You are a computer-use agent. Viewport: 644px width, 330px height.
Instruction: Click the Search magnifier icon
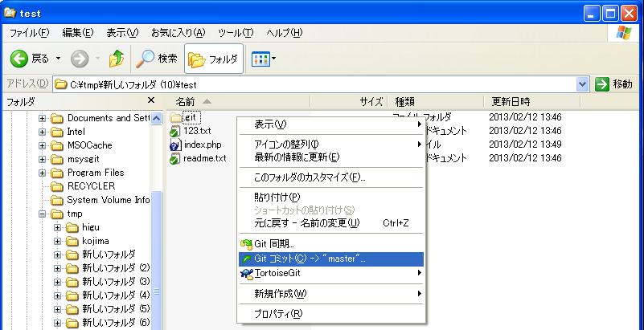145,59
